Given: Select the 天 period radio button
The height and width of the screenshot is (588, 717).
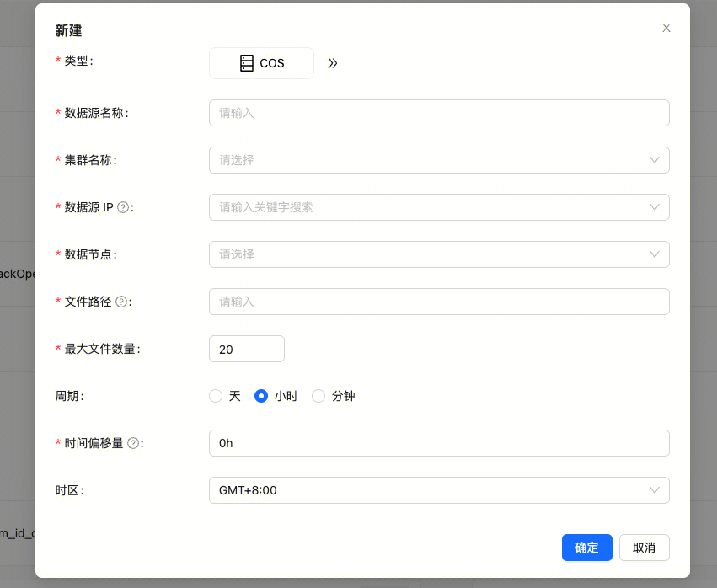Looking at the screenshot, I should [x=216, y=396].
